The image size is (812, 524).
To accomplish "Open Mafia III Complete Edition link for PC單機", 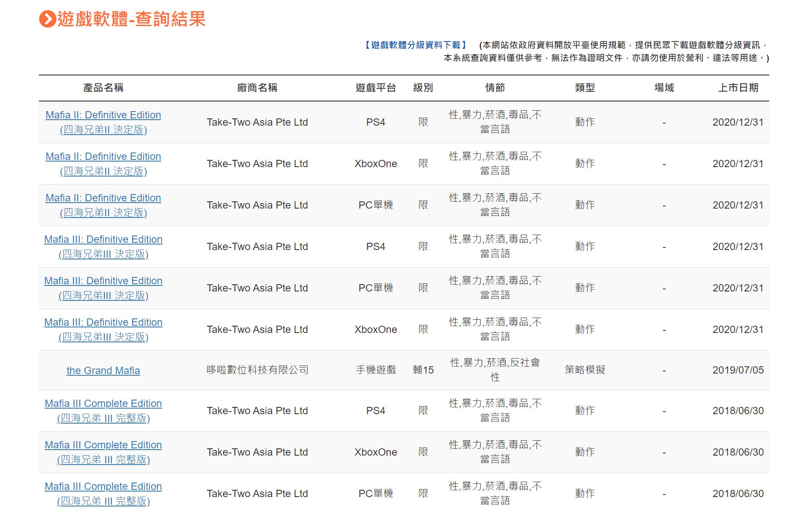I will click(x=103, y=487).
